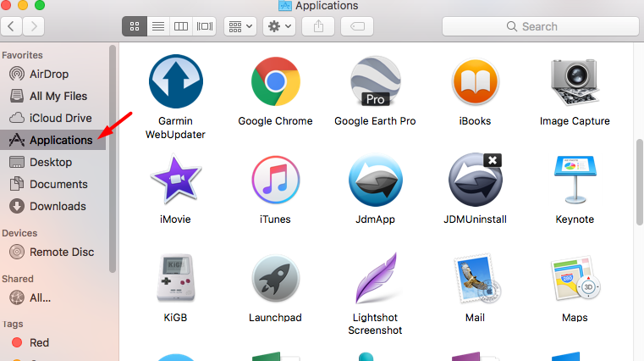Click the Lightshot Screenshot label text

(375, 324)
